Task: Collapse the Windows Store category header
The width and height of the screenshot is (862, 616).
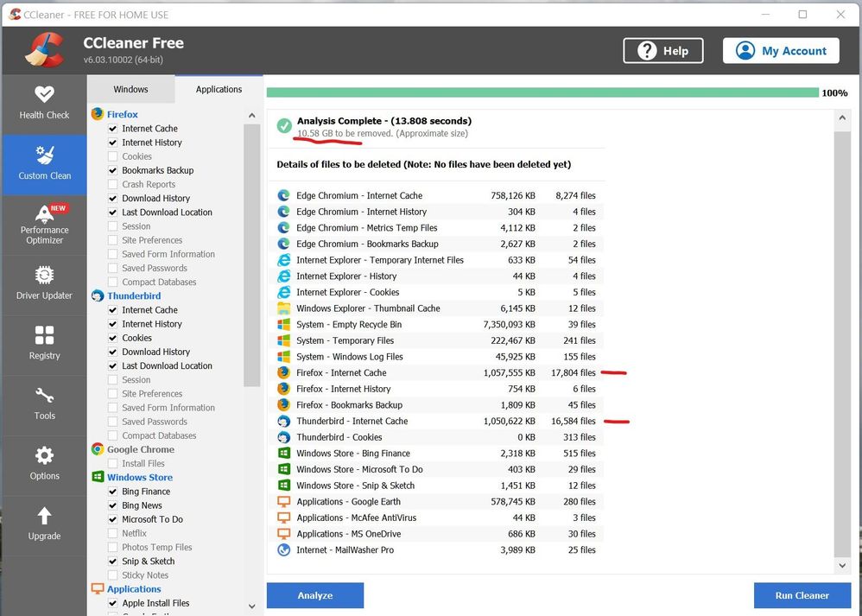Action: coord(140,478)
